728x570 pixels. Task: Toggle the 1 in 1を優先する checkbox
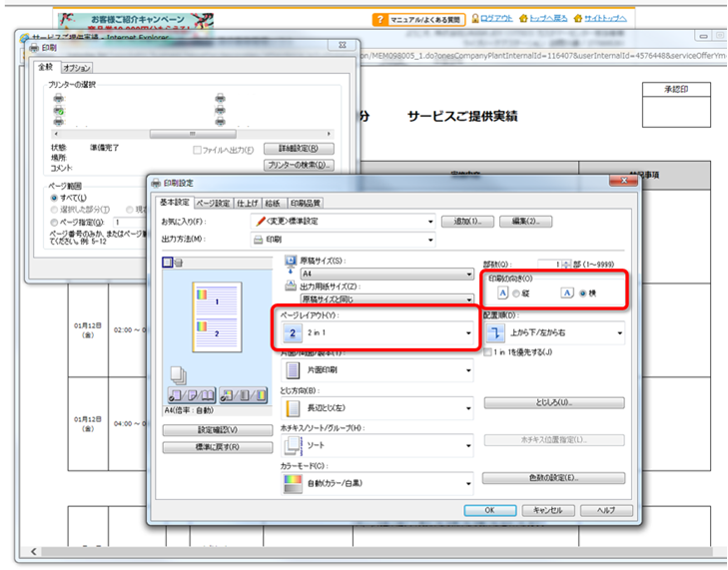tap(487, 352)
